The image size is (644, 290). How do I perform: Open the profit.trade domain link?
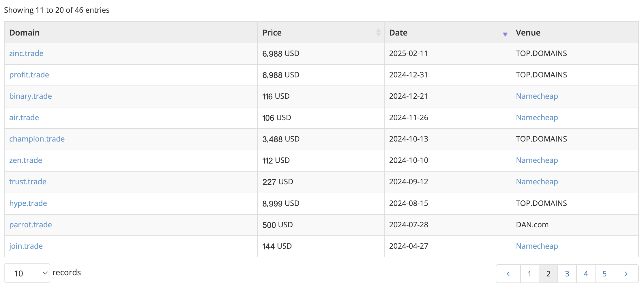29,75
